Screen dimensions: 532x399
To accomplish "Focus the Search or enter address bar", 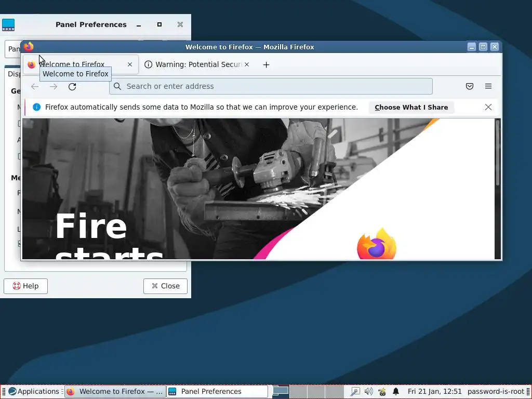I will click(x=271, y=86).
